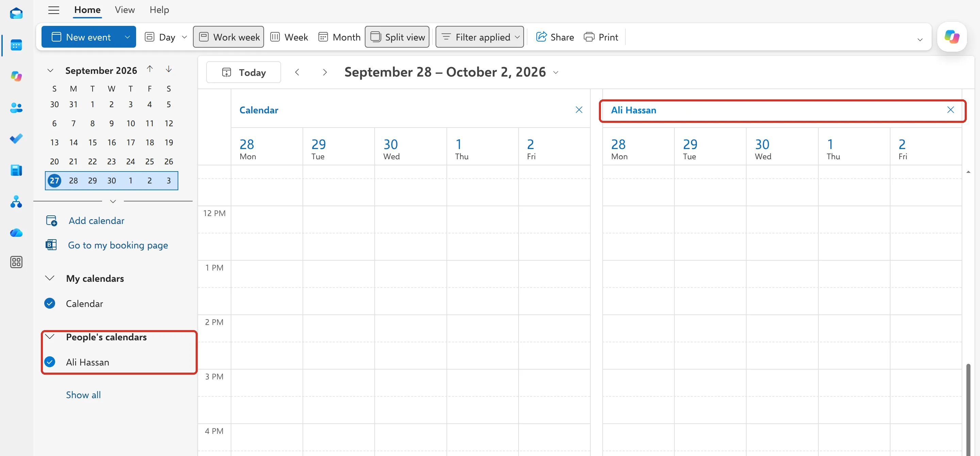
Task: Click the Add calendar link
Action: pos(96,221)
